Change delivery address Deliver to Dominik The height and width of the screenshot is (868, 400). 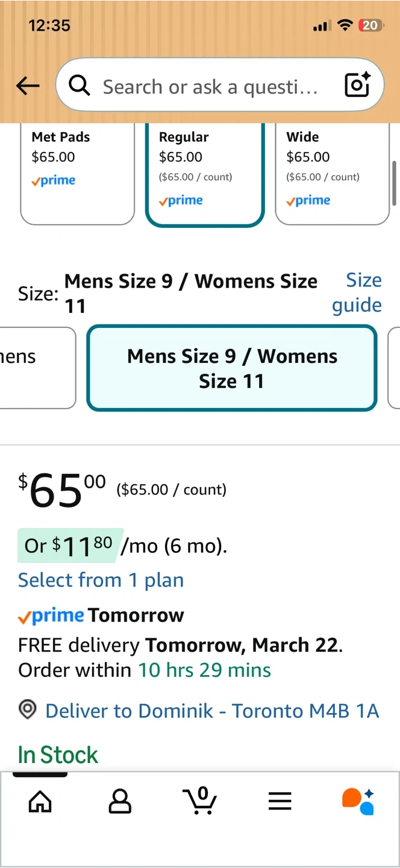pyautogui.click(x=212, y=711)
